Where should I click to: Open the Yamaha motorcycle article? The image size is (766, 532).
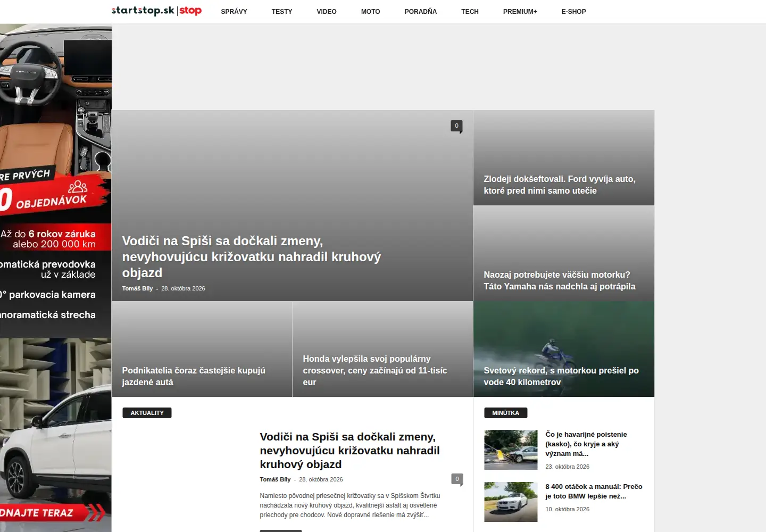(560, 280)
